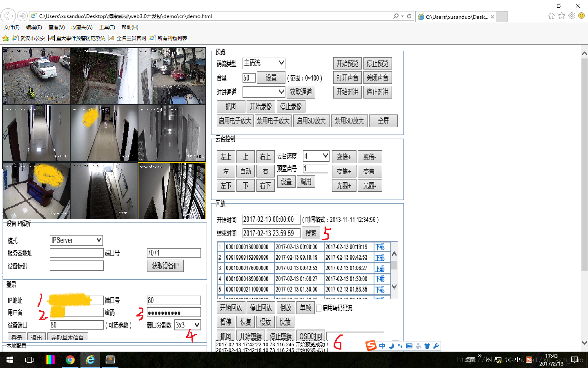588x368 pixels.
Task: Open the Windows Start button
Action: 10,360
